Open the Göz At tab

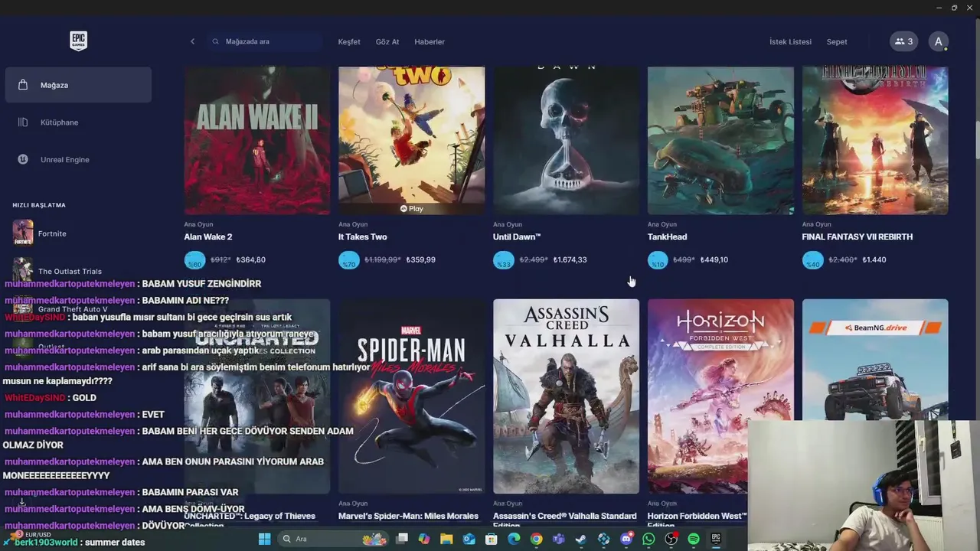point(387,42)
